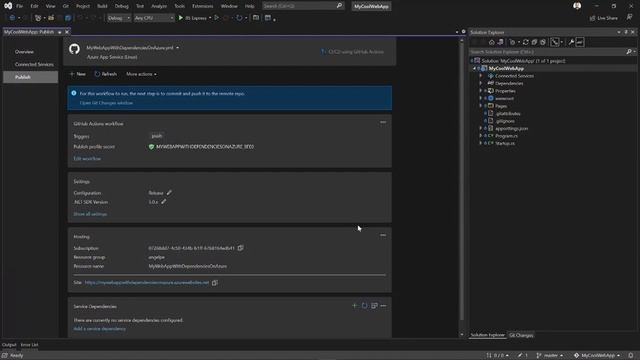This screenshot has width=640, height=360.
Task: Select .gitignore file in Solution Explorer
Action: click(x=505, y=121)
